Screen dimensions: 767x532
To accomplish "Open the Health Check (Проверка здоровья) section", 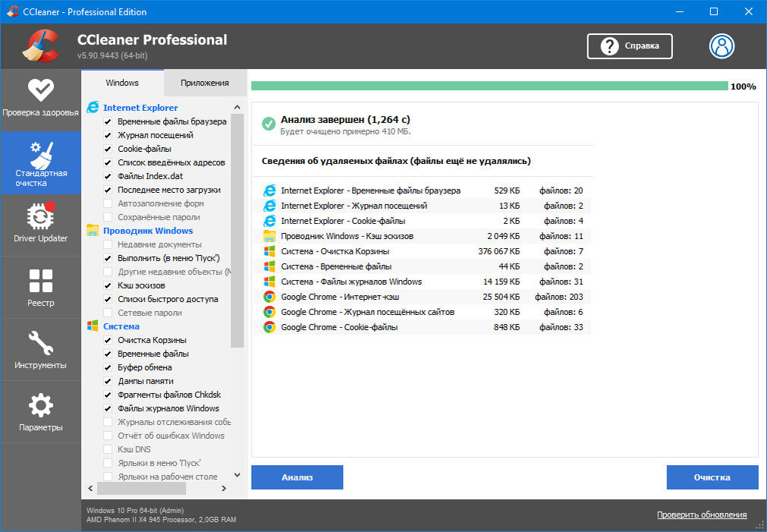I will (x=41, y=99).
